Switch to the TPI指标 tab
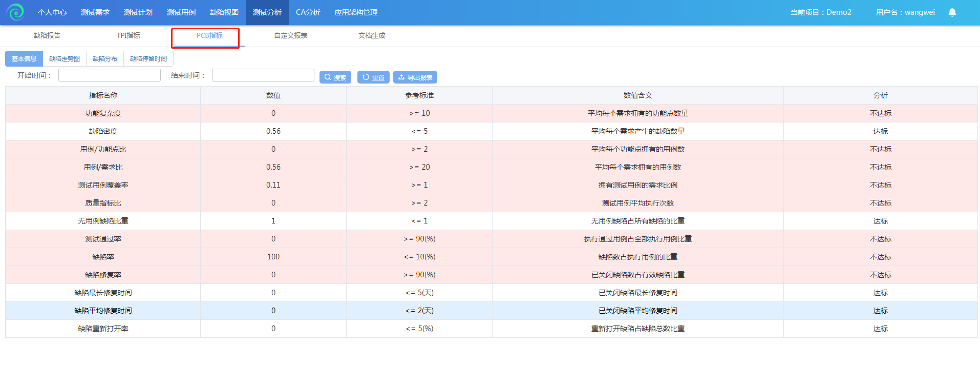 click(x=128, y=35)
